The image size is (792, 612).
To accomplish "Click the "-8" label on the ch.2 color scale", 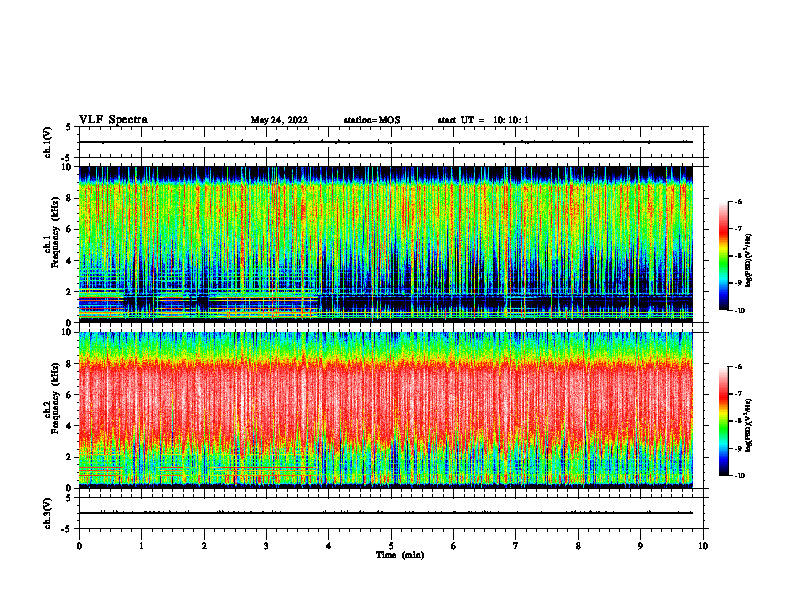I will [x=738, y=421].
